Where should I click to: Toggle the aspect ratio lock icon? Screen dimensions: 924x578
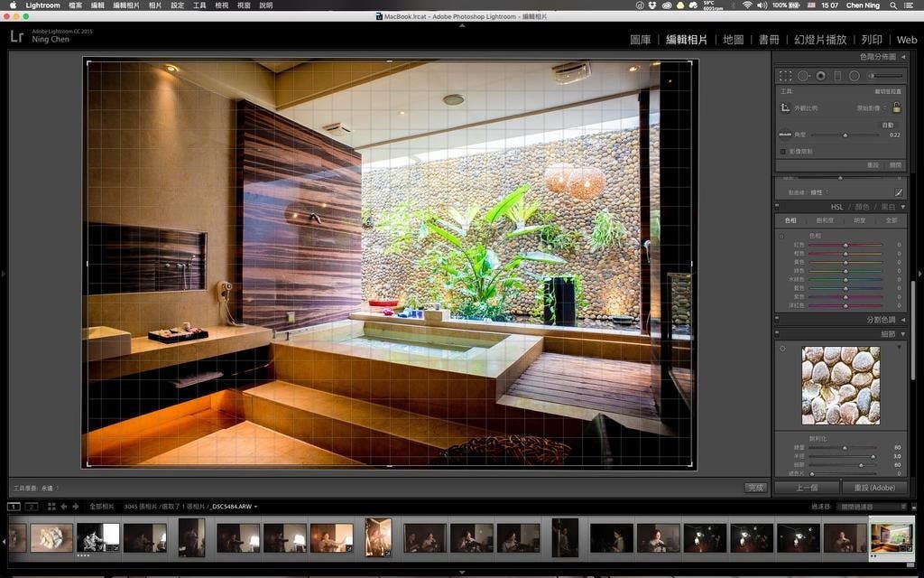coord(896,107)
